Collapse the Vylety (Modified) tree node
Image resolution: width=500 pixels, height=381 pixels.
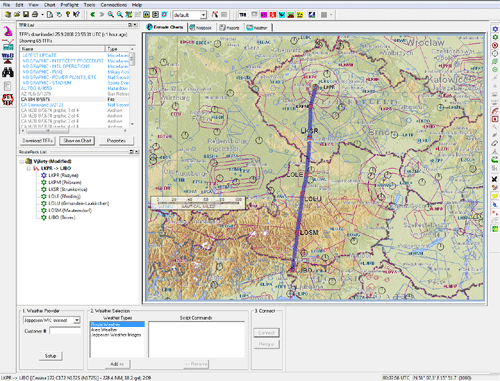[22, 161]
